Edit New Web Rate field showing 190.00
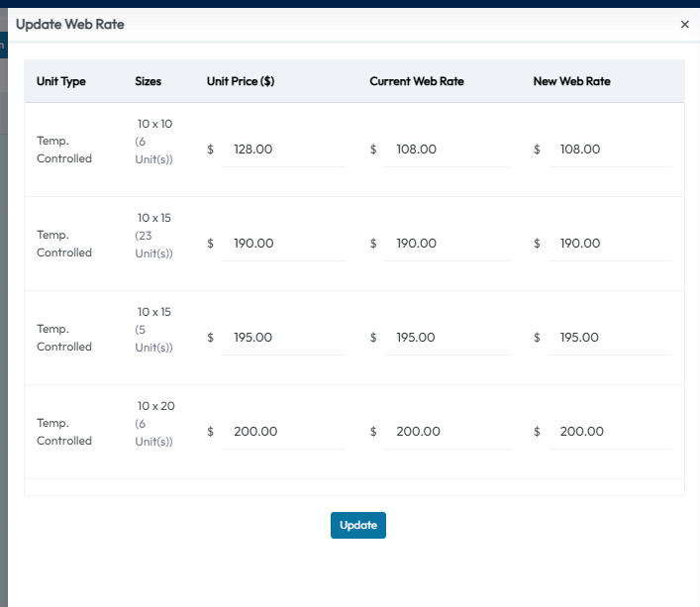 click(x=610, y=244)
